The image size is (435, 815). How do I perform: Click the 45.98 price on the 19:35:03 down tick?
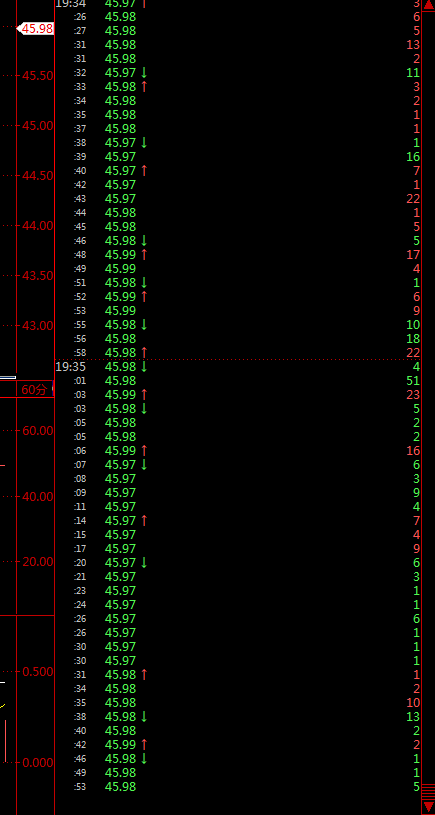coord(120,409)
